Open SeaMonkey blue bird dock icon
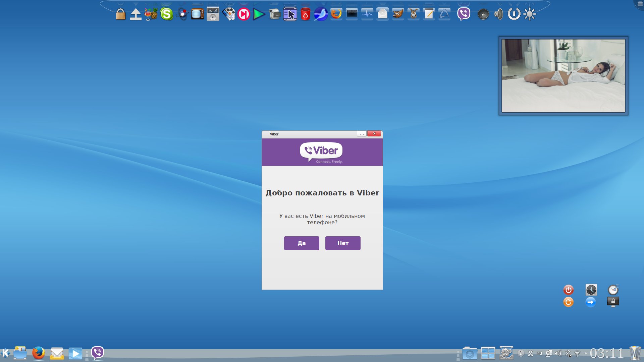 (321, 14)
